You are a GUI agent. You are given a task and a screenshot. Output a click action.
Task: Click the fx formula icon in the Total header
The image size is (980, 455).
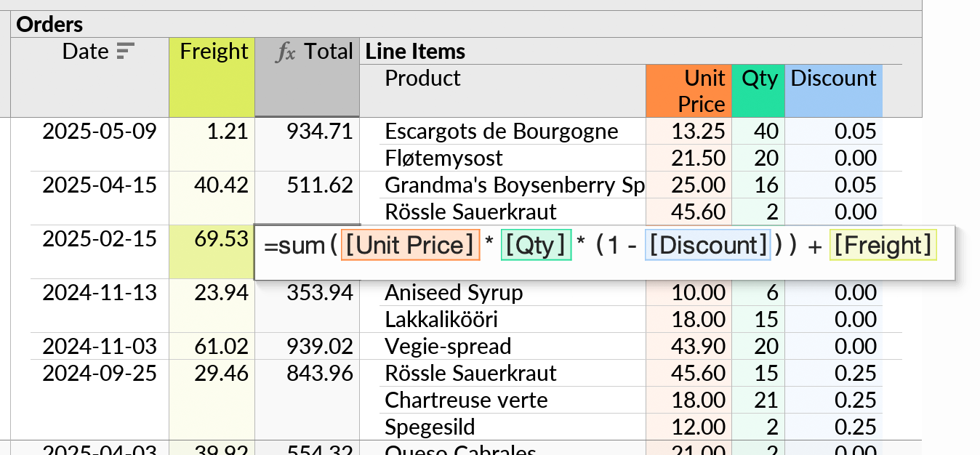point(286,52)
